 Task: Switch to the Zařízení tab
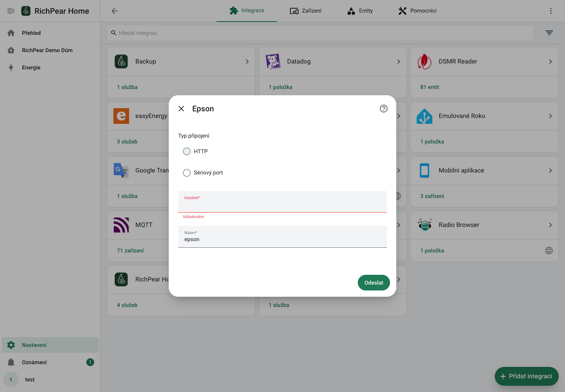click(306, 11)
